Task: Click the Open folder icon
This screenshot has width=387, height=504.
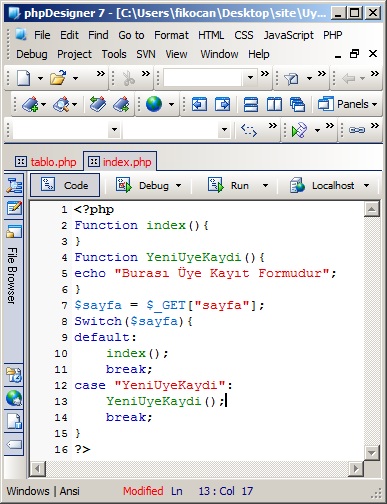Action: pos(58,78)
